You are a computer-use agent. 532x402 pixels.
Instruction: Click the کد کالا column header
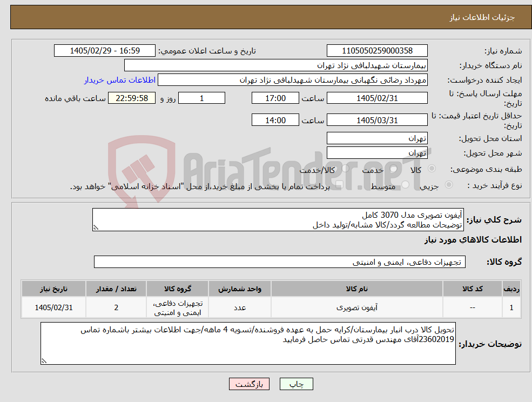click(472, 289)
